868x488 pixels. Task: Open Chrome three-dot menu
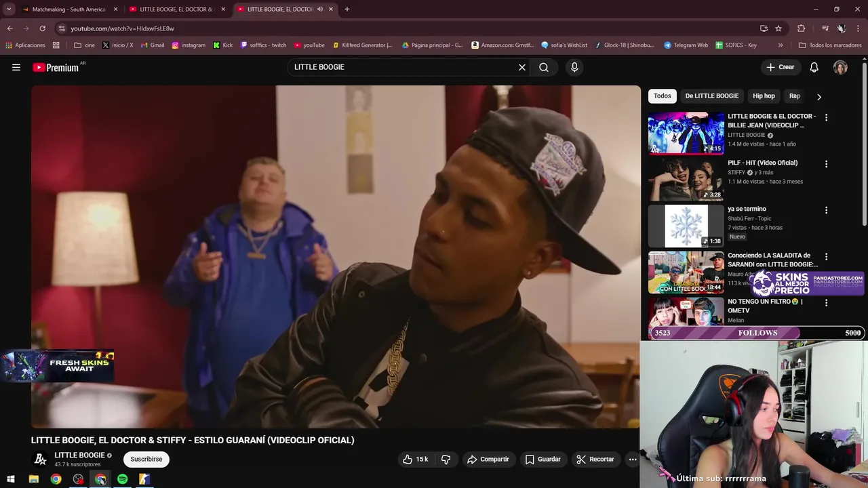coord(859,28)
